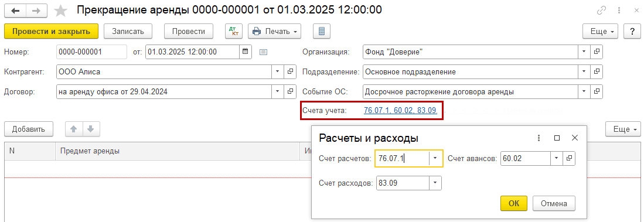Open the Печать dropdown menu
The width and height of the screenshot is (644, 222).
[x=274, y=31]
